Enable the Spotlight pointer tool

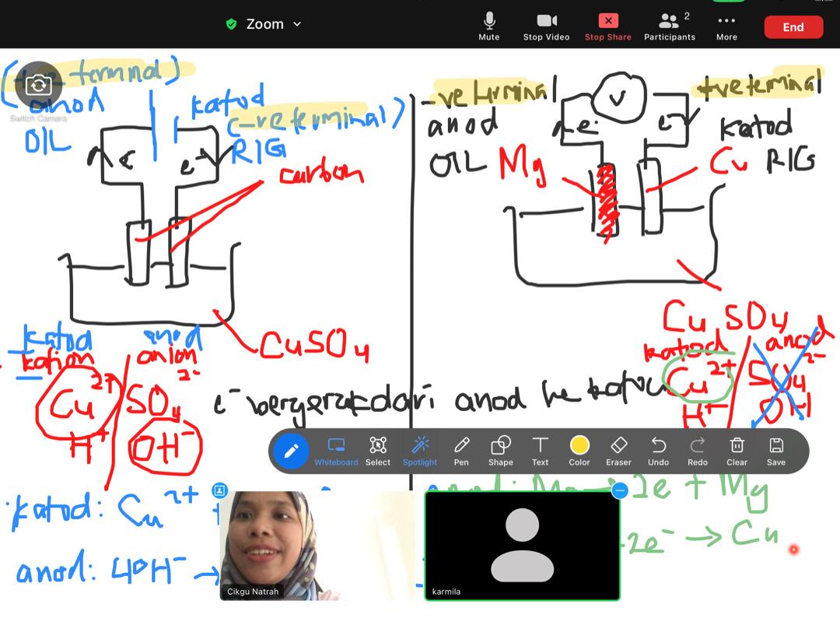pyautogui.click(x=420, y=450)
